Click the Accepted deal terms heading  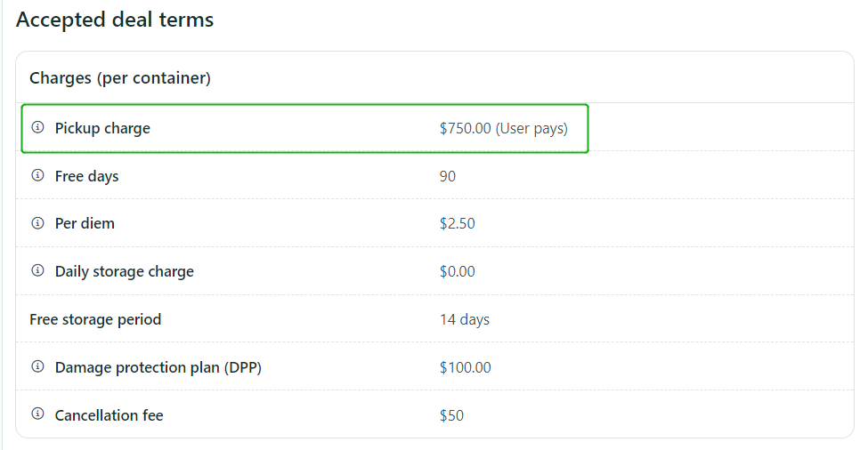tap(115, 20)
